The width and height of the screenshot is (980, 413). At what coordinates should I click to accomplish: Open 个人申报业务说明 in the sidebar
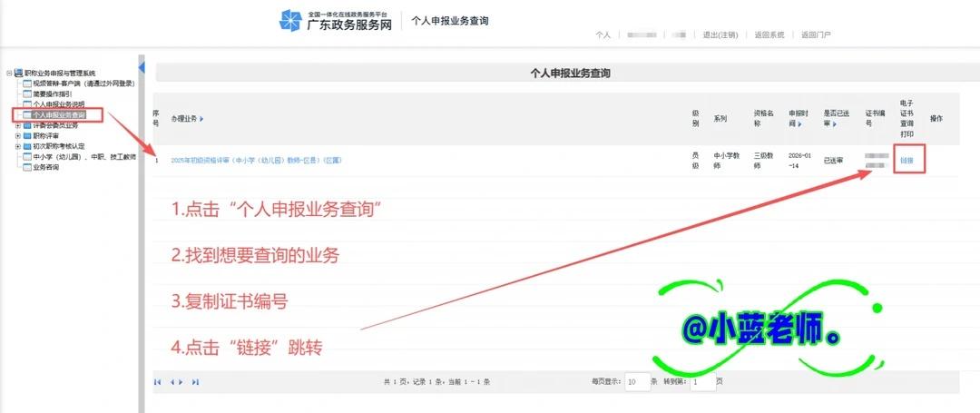59,104
